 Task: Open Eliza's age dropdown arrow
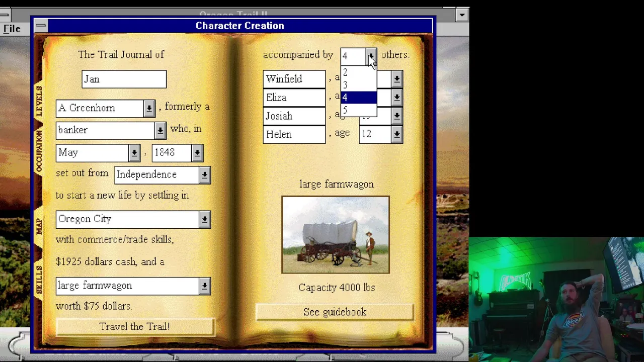pos(397,98)
